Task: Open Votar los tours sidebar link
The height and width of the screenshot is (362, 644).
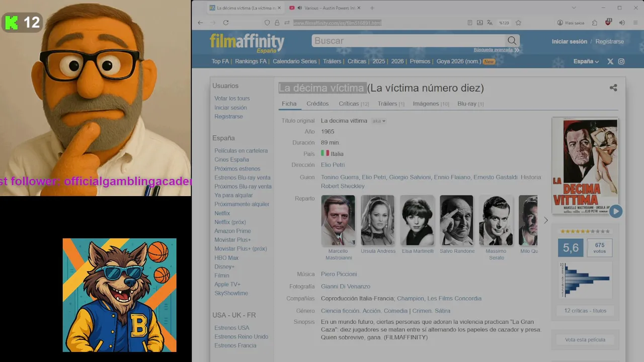Action: (x=232, y=99)
